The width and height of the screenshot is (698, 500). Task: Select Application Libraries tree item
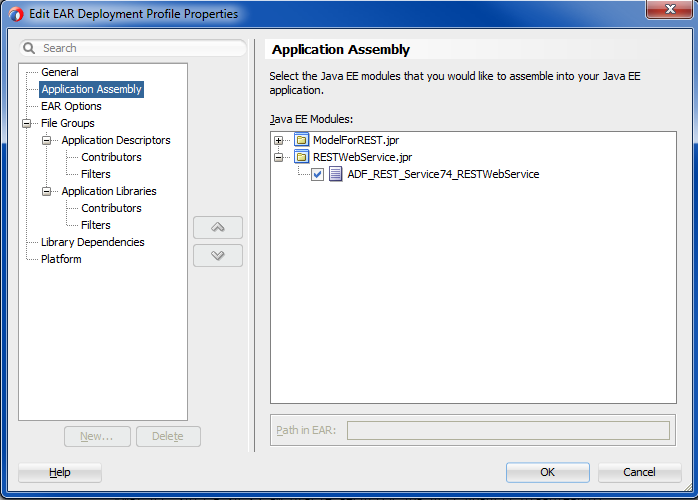pos(109,191)
